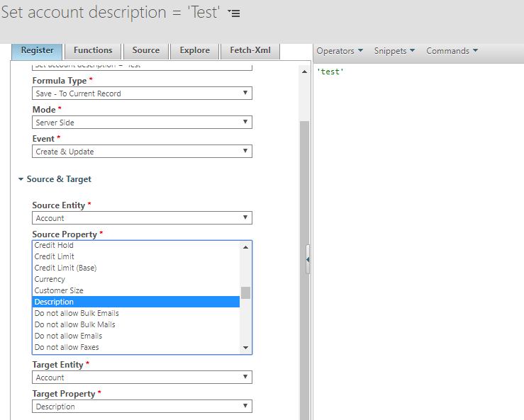This screenshot has width=524, height=420.
Task: Open the Source Entity dropdown
Action: pyautogui.click(x=142, y=217)
